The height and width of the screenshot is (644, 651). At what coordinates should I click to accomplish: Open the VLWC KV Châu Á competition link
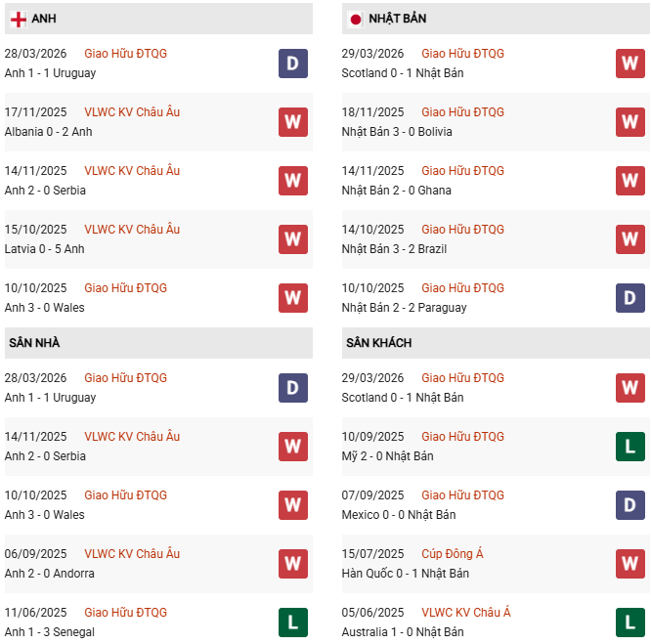point(466,613)
